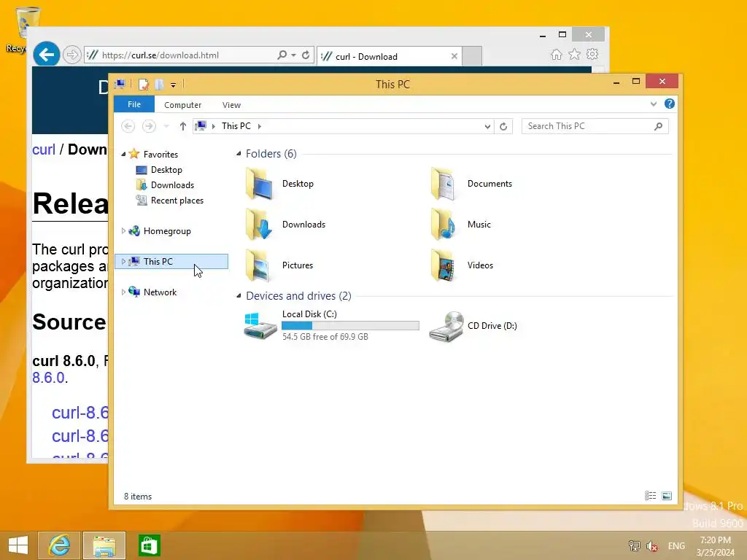Open the Windows Start button
This screenshot has width=747, height=560.
pos(18,545)
